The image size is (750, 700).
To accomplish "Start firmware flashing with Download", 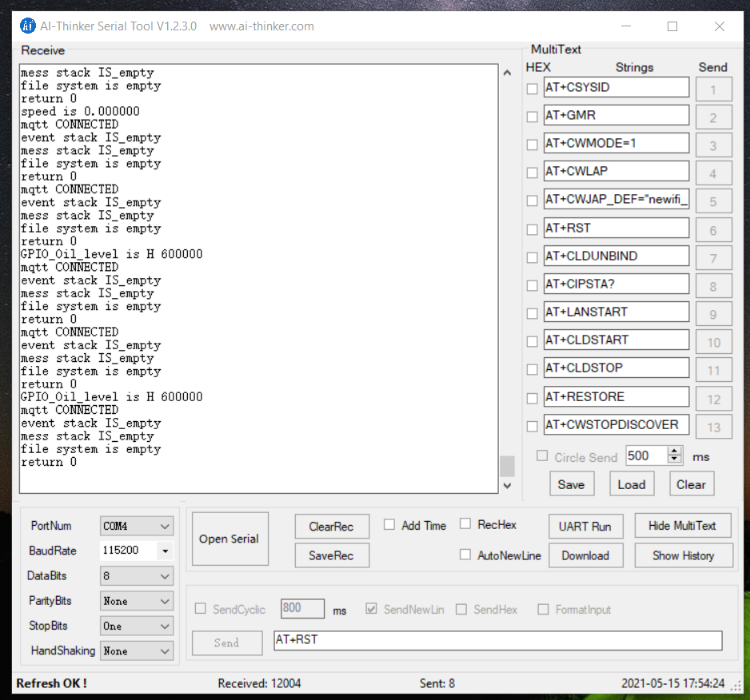I will [x=585, y=555].
